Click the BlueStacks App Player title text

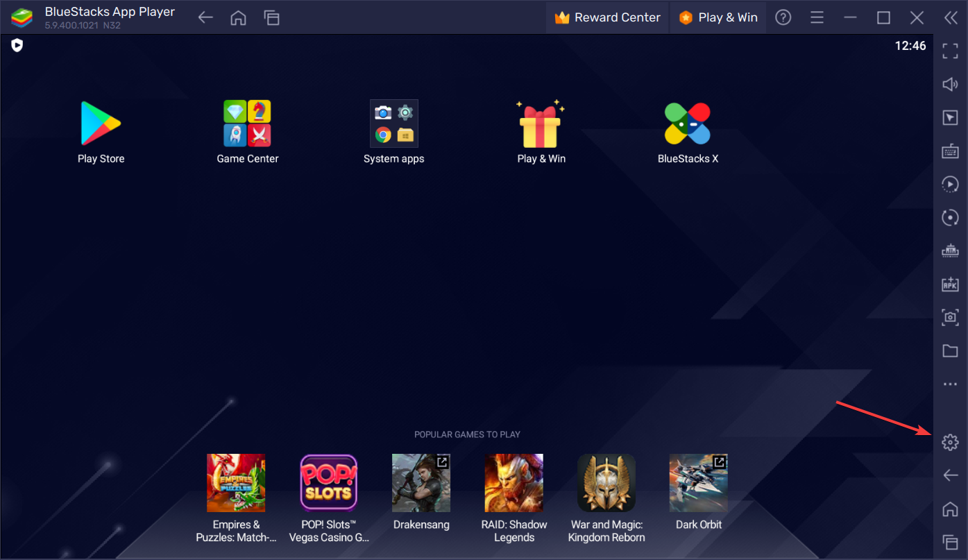pyautogui.click(x=110, y=12)
